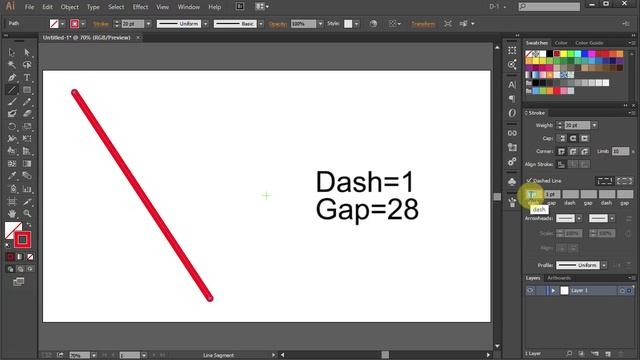Open start arrowhead dropdown
Viewport: 640px width, 360px height.
pos(579,219)
